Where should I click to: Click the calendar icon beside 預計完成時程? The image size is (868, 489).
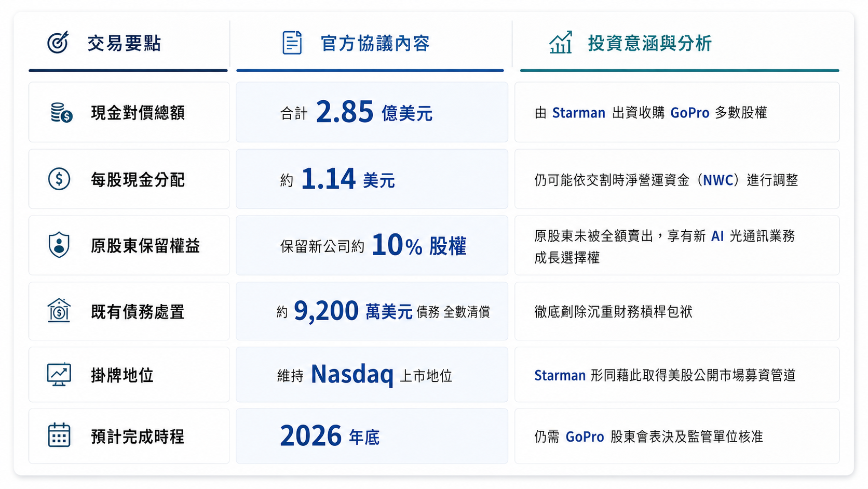coord(59,435)
